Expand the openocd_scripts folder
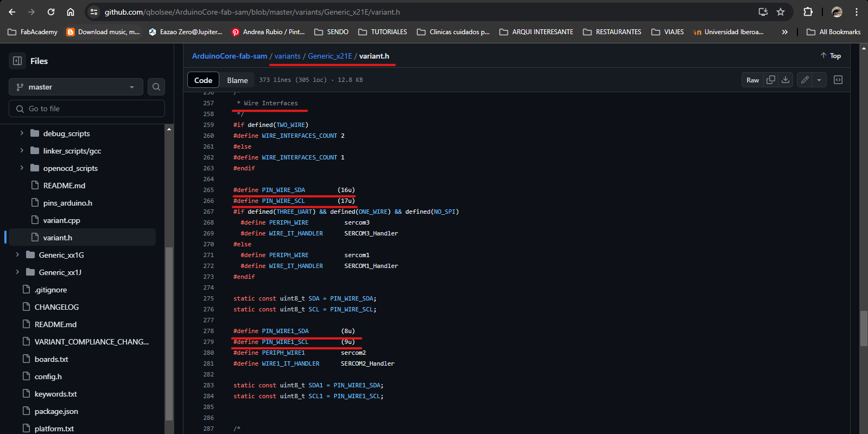This screenshot has width=868, height=434. [22, 168]
